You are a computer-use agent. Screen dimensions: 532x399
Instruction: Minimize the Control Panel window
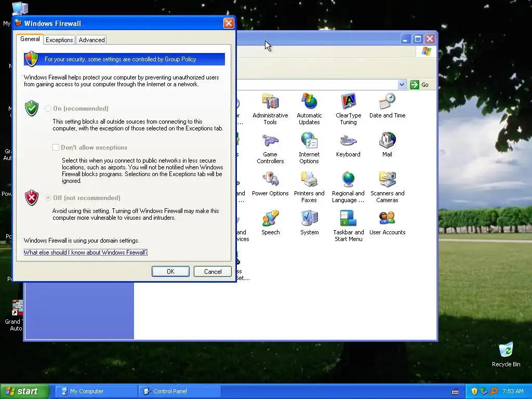click(x=405, y=38)
